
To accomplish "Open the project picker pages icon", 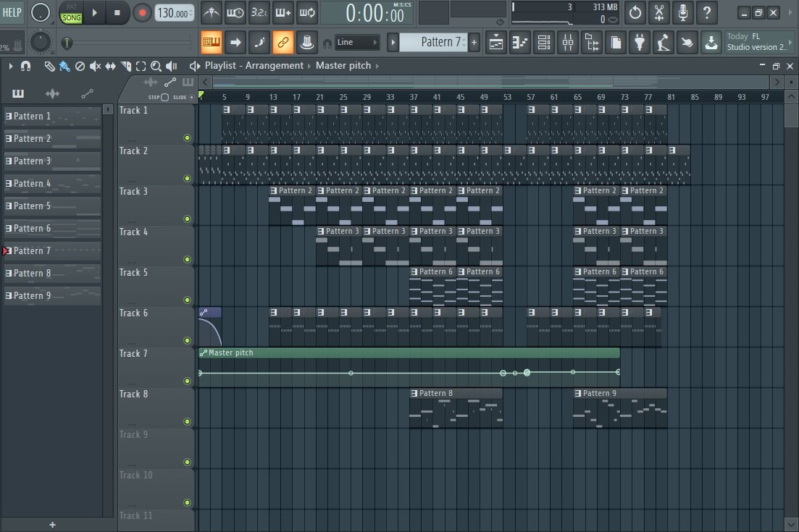I will (616, 43).
